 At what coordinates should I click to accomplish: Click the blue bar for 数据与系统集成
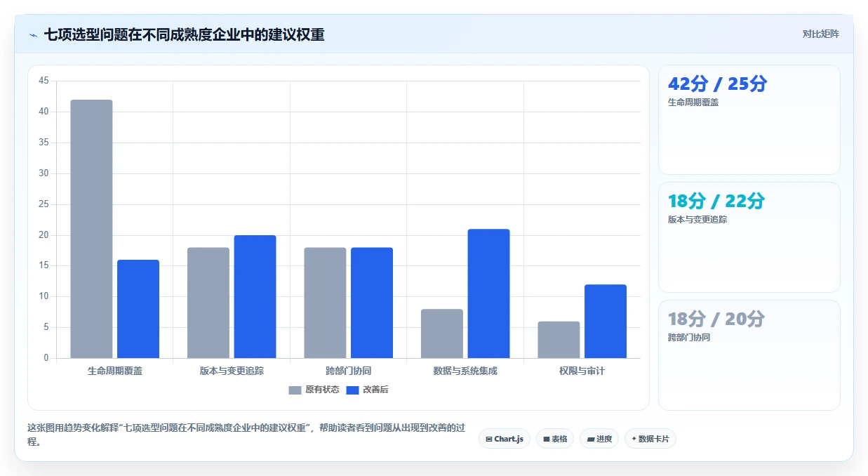click(x=488, y=293)
